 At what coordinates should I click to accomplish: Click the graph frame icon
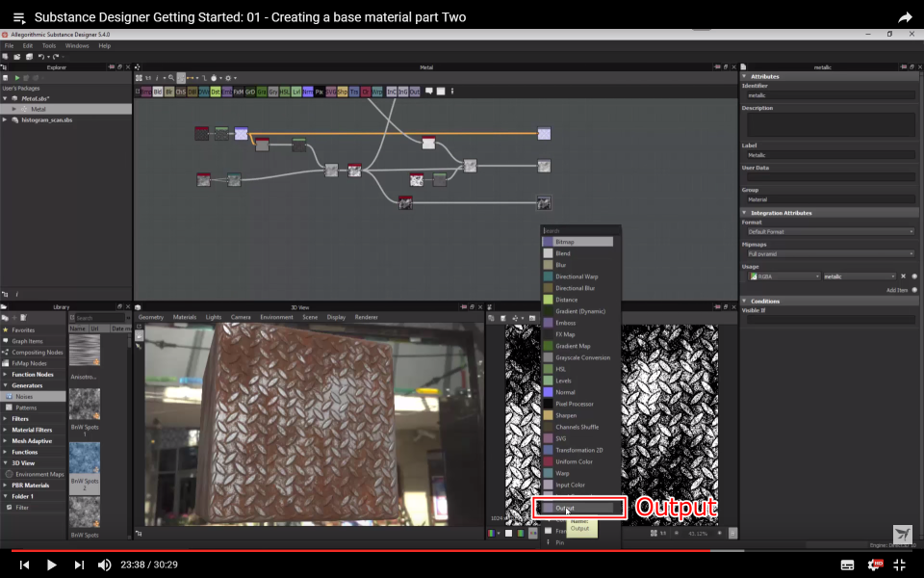tap(441, 92)
